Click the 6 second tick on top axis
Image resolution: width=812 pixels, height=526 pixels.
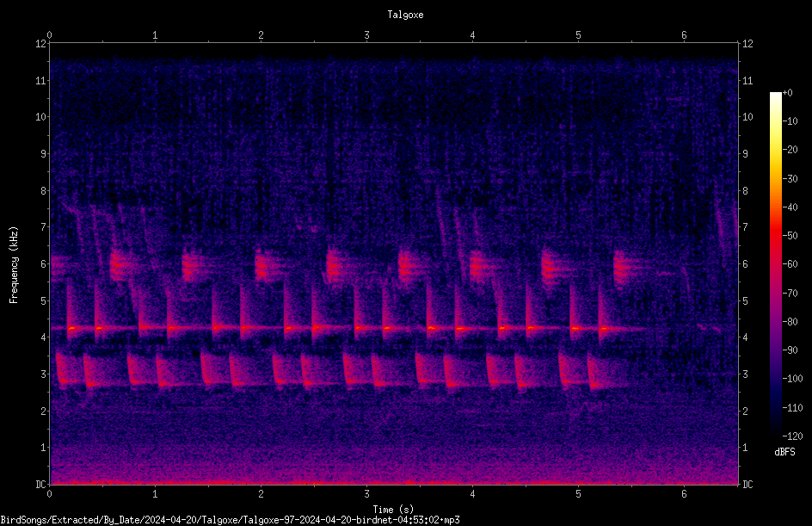[684, 35]
